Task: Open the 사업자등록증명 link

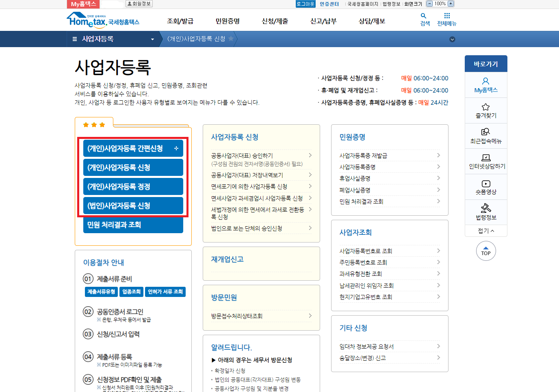Action: (357, 167)
